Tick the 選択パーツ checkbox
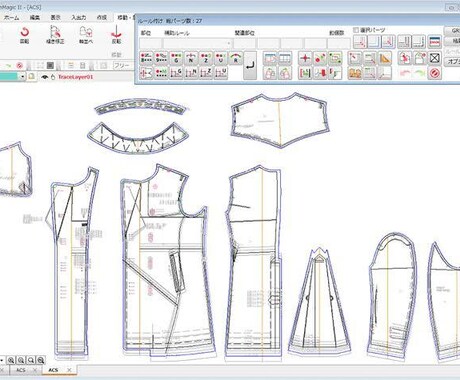460x380 pixels. [x=356, y=30]
